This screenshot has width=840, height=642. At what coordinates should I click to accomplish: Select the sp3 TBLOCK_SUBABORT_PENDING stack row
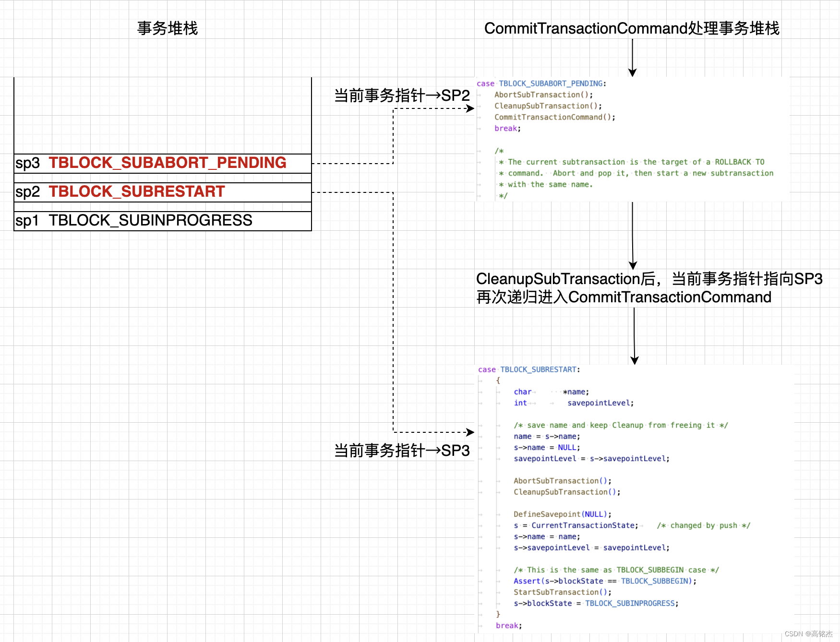[163, 163]
